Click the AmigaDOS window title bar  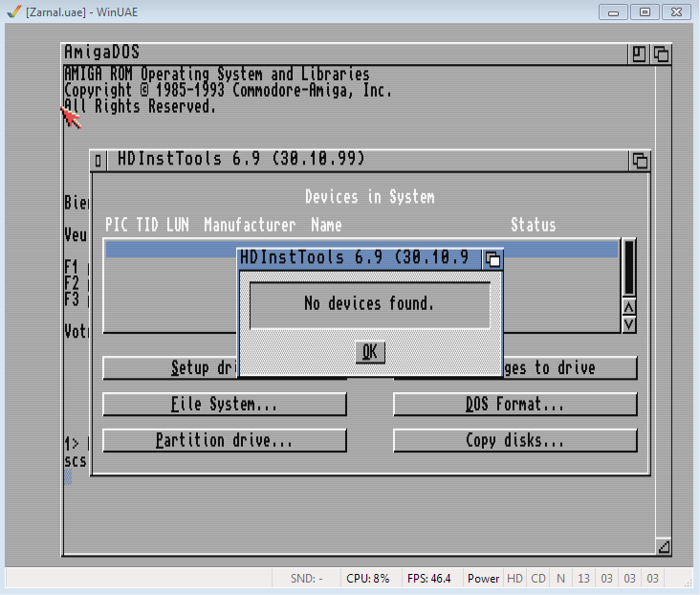(343, 54)
